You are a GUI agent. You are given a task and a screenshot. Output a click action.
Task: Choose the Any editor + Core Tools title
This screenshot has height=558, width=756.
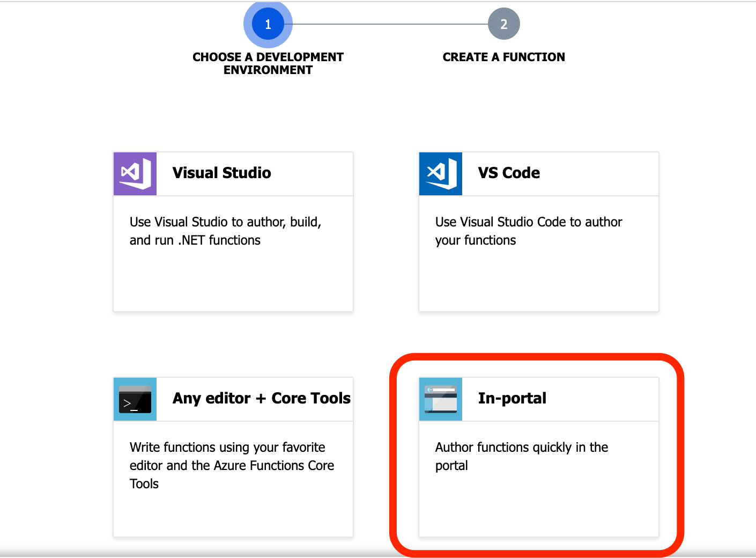(262, 398)
